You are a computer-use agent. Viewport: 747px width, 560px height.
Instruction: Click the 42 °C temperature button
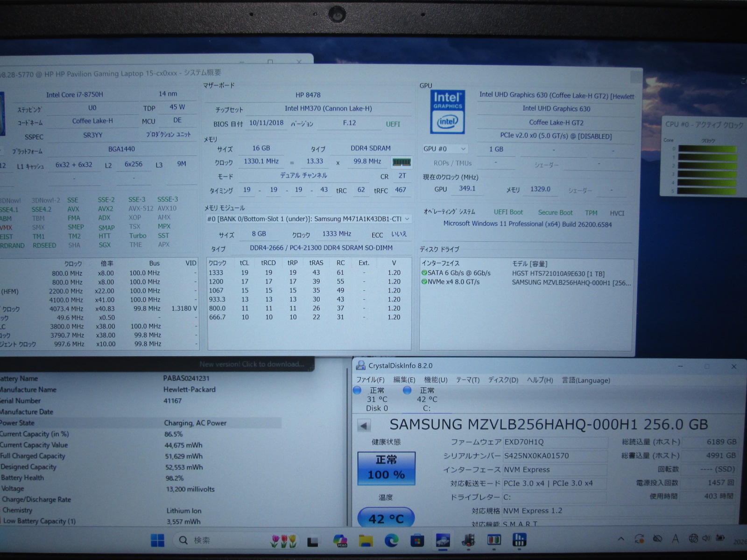(x=386, y=518)
